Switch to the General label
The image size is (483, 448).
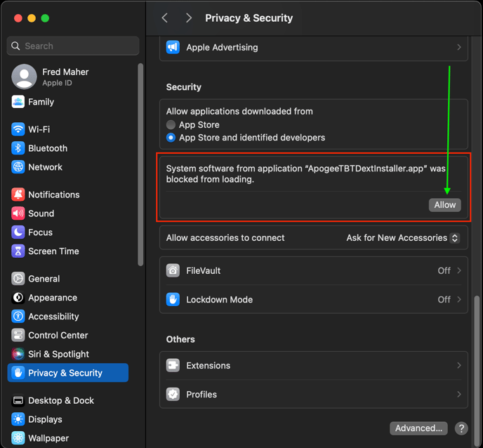(x=44, y=279)
